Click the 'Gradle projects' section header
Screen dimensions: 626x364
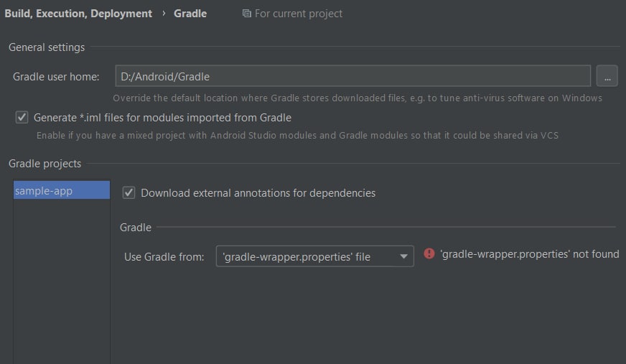45,164
